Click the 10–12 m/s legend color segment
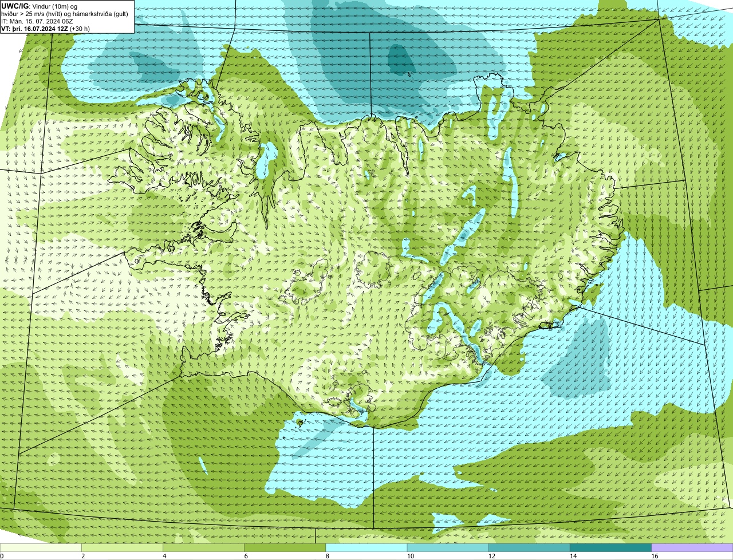This screenshot has width=733, height=560. point(448,548)
